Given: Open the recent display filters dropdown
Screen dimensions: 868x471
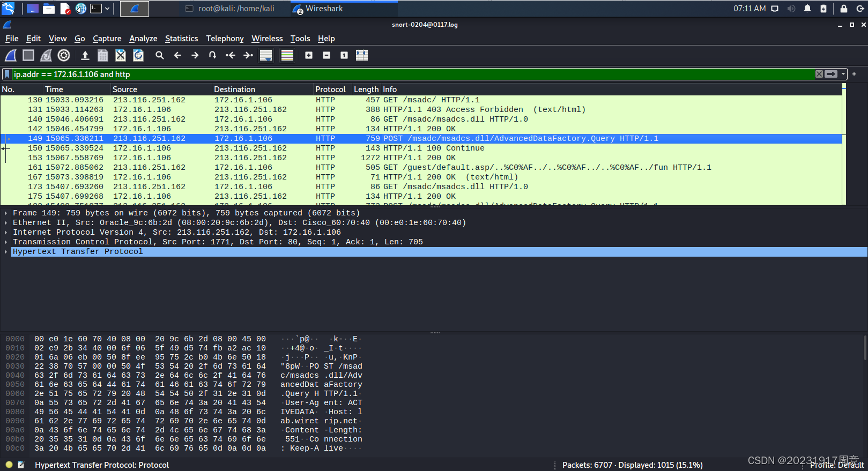Looking at the screenshot, I should coord(843,74).
